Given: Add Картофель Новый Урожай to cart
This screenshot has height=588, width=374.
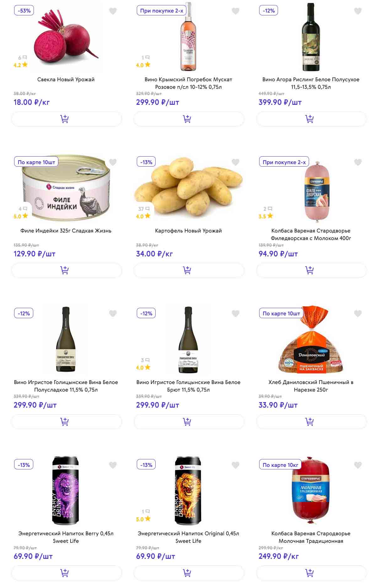Looking at the screenshot, I should [189, 270].
